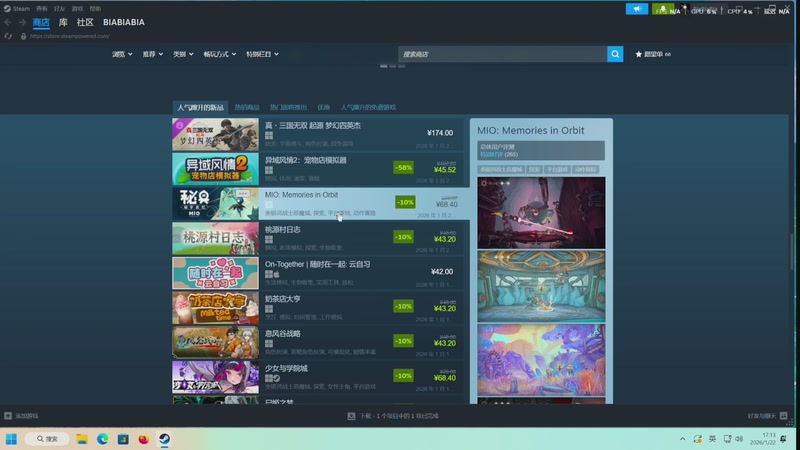
Task: Open the 息风谷战略 listing
Action: coord(318,342)
